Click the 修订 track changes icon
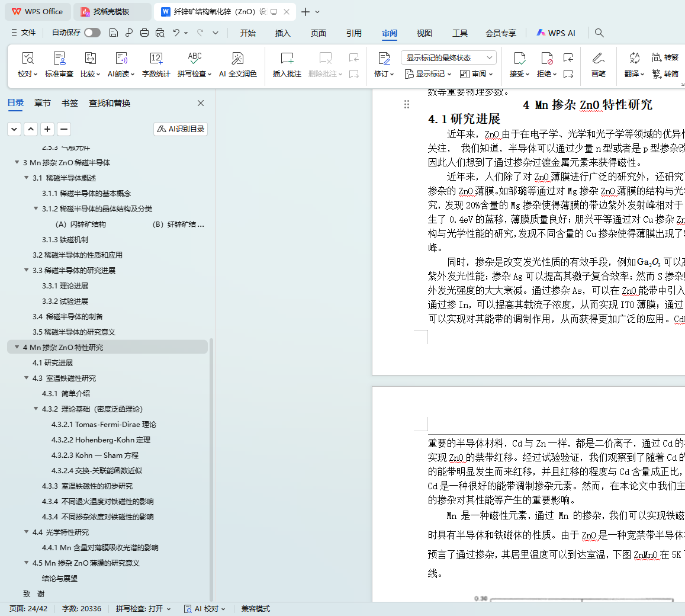The width and height of the screenshot is (685, 616). click(384, 59)
